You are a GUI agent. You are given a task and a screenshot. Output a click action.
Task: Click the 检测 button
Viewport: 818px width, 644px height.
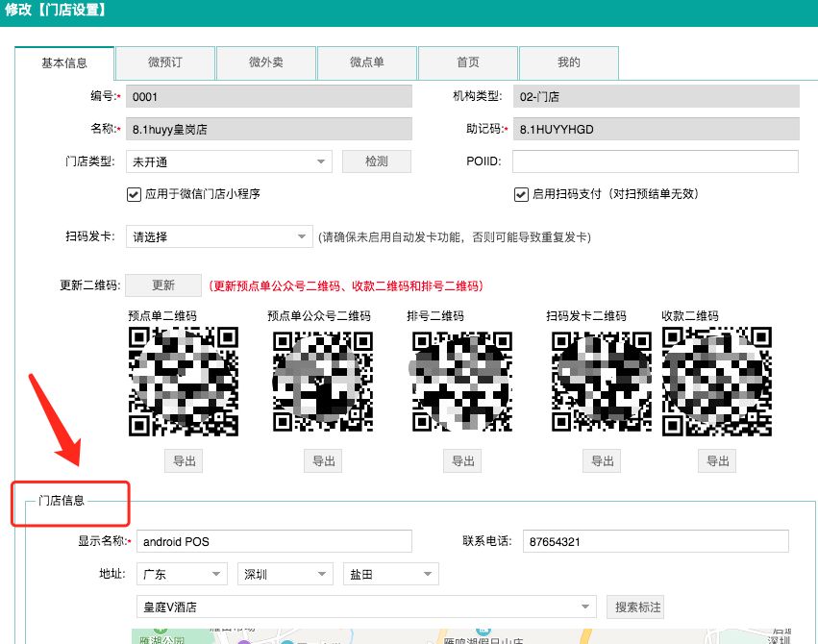pyautogui.click(x=376, y=161)
